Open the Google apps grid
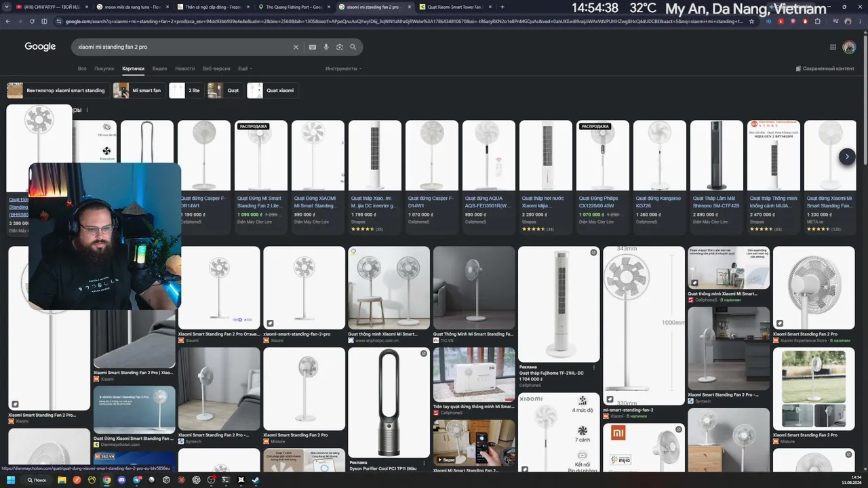This screenshot has width=868, height=488. pyautogui.click(x=833, y=47)
